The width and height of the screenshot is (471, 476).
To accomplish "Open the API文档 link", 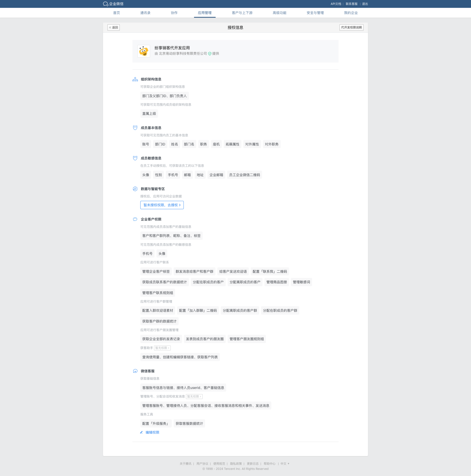I will coord(336,4).
